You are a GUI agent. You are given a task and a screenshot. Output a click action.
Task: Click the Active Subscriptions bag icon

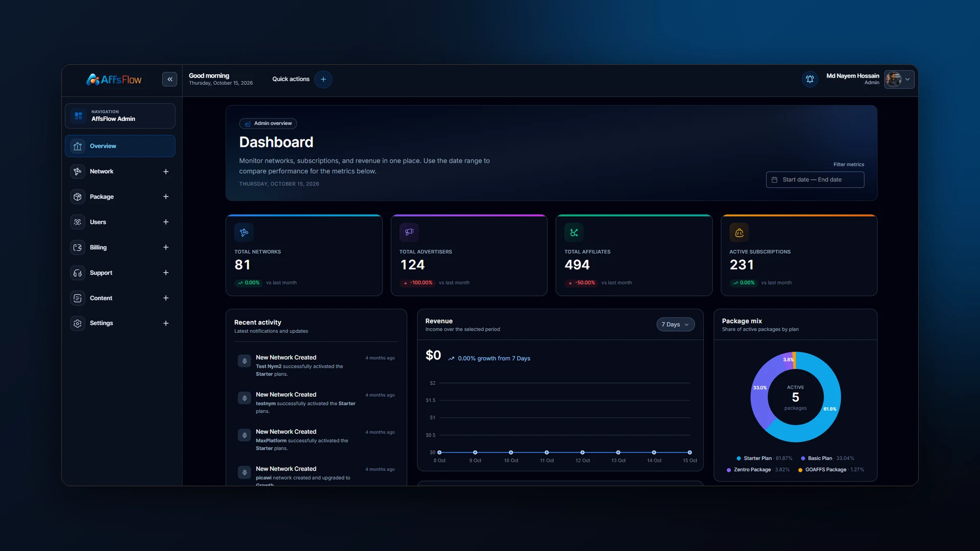739,232
